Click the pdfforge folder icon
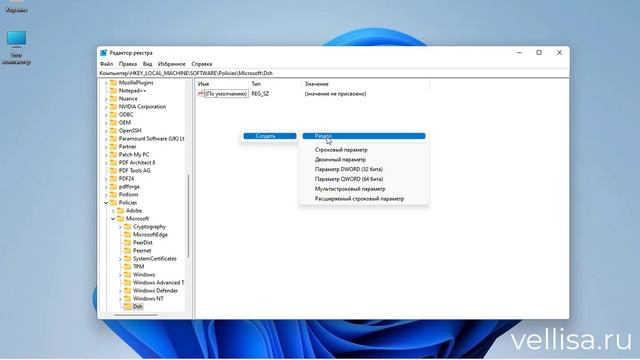640x360 pixels. point(113,187)
